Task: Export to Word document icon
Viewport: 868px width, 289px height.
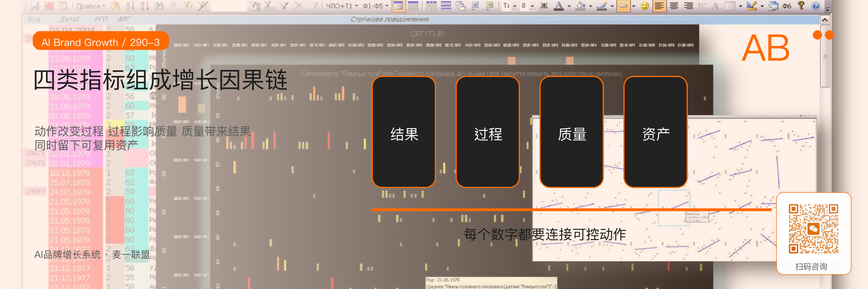Action: pos(475,6)
